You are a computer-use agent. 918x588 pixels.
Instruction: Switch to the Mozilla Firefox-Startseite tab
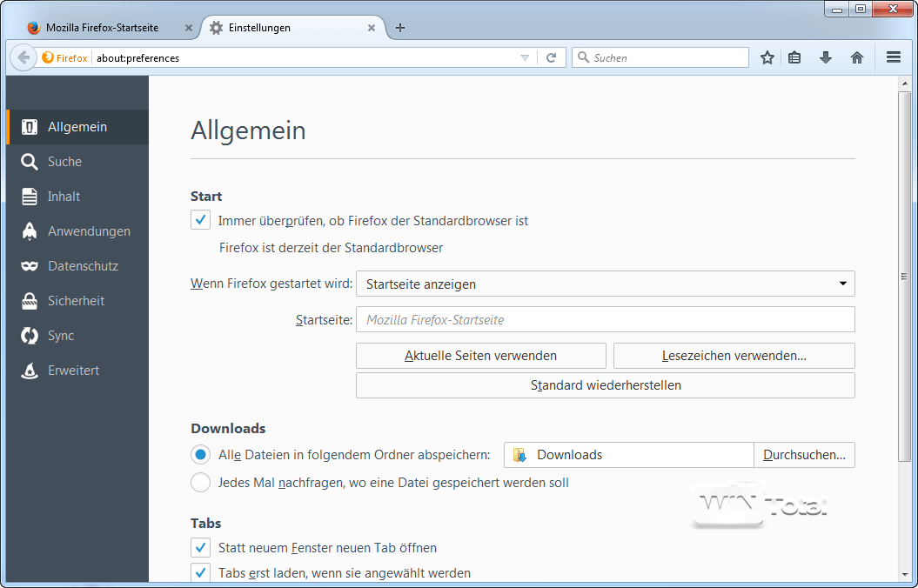pyautogui.click(x=104, y=27)
